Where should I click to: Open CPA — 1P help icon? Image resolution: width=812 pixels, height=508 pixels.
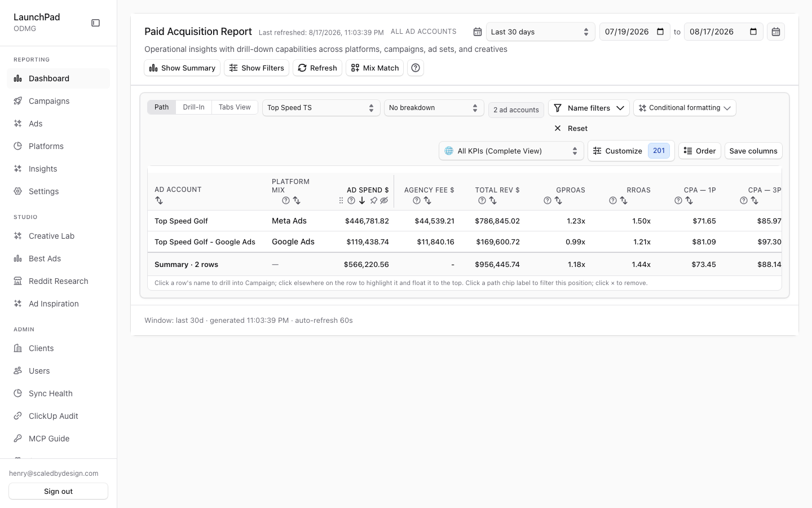coord(678,200)
